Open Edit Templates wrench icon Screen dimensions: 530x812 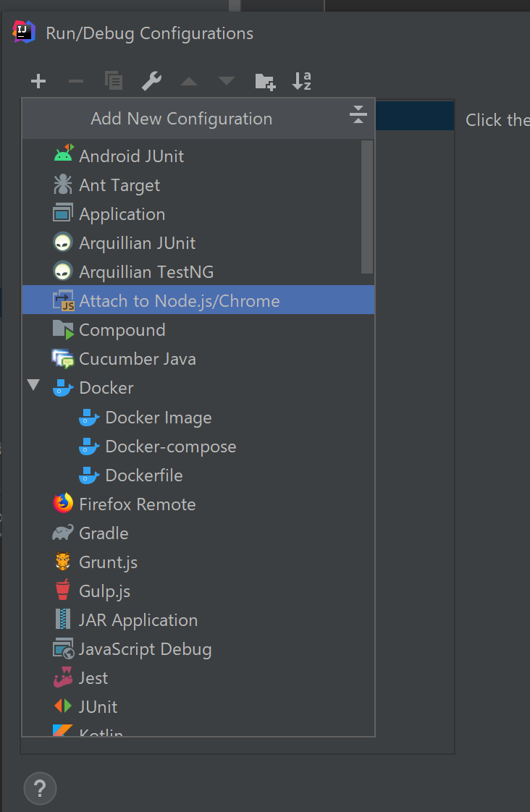coord(151,81)
